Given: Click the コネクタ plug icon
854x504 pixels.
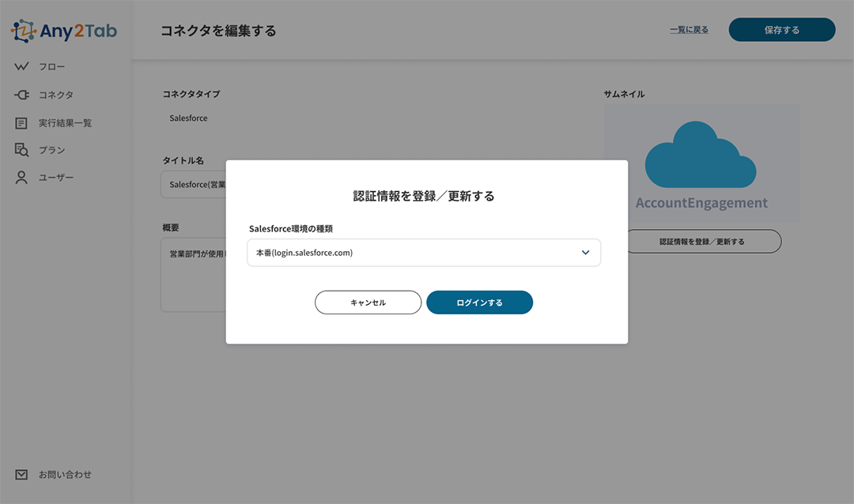Looking at the screenshot, I should tap(22, 95).
